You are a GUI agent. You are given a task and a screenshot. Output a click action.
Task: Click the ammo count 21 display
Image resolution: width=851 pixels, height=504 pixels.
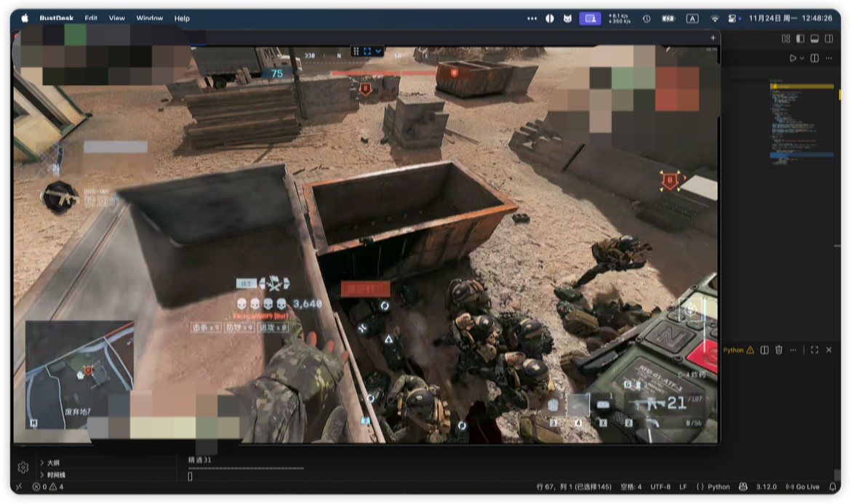(x=676, y=403)
